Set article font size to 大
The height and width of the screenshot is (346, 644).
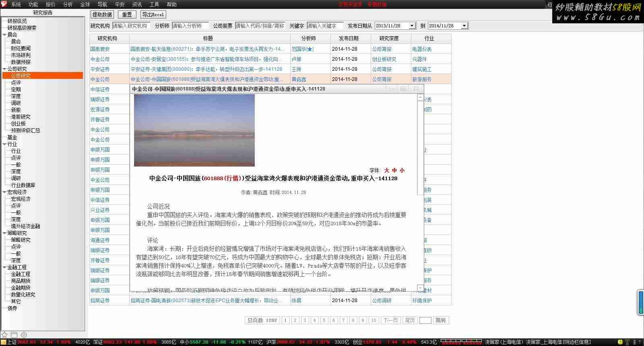[387, 170]
